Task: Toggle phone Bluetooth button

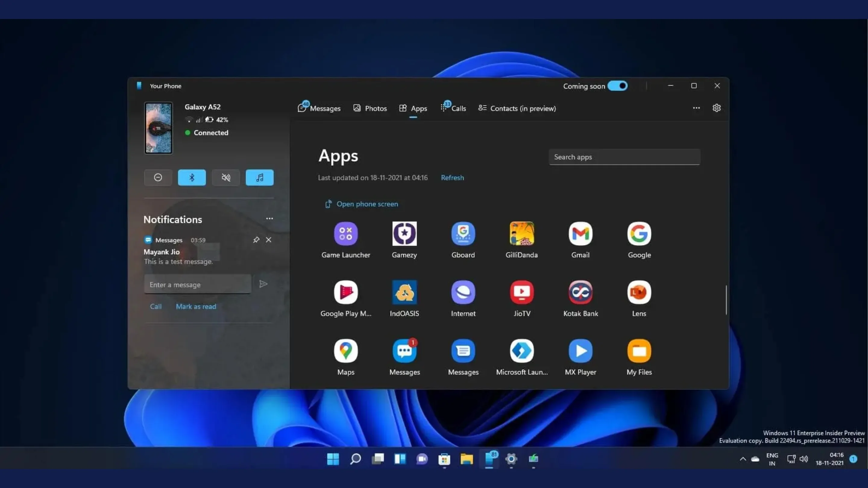Action: pos(192,177)
